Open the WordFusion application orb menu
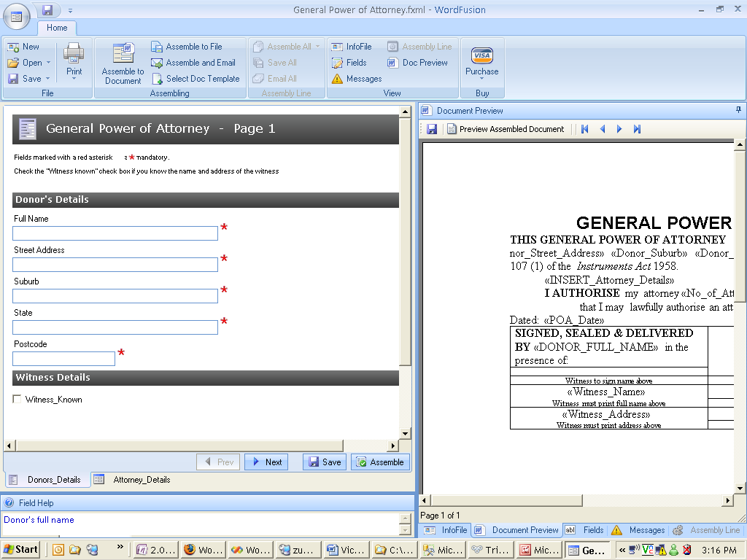Screen dimensions: 747x560 [x=16, y=17]
